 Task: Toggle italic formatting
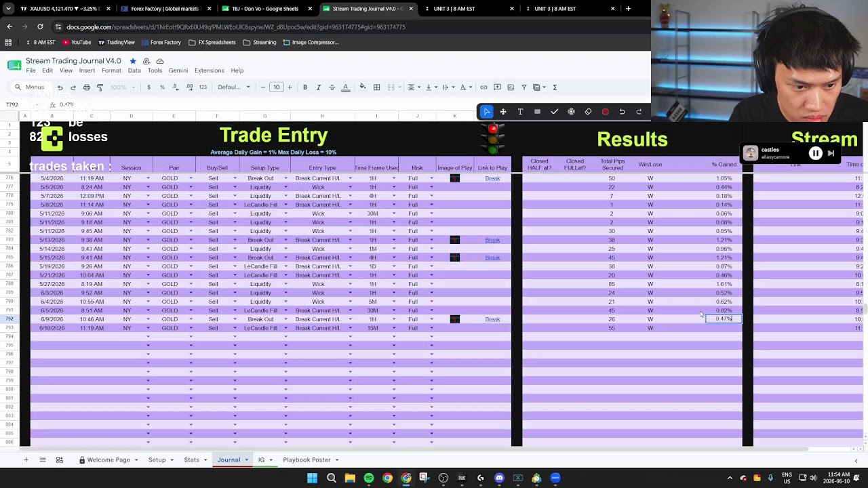pyautogui.click(x=319, y=87)
